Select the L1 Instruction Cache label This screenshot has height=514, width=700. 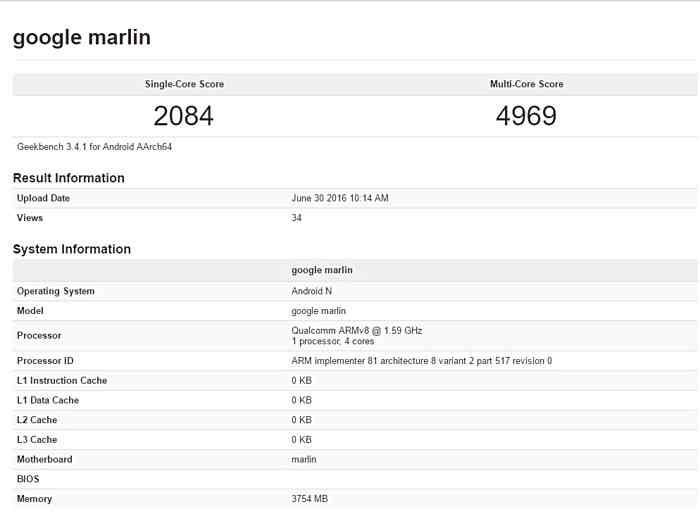62,380
